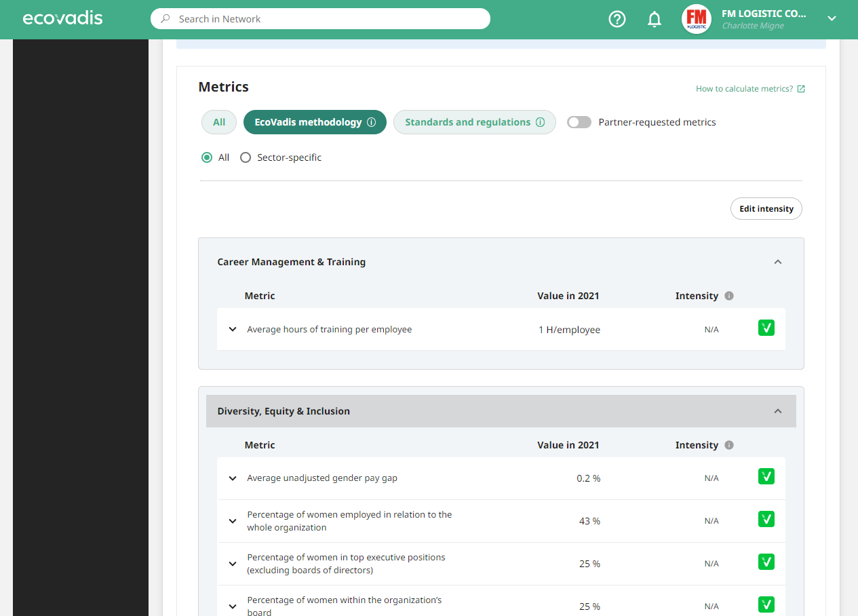Image resolution: width=858 pixels, height=616 pixels.
Task: Show info icon on EcoVadis methodology
Action: click(x=371, y=122)
